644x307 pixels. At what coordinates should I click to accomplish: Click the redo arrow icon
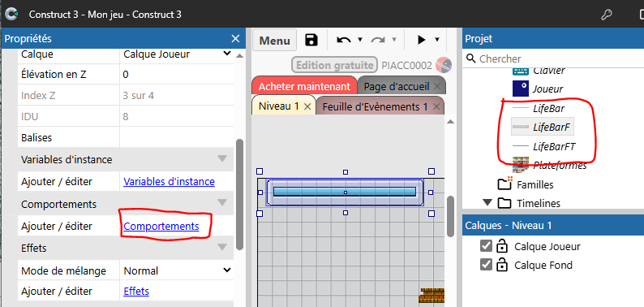[x=378, y=40]
